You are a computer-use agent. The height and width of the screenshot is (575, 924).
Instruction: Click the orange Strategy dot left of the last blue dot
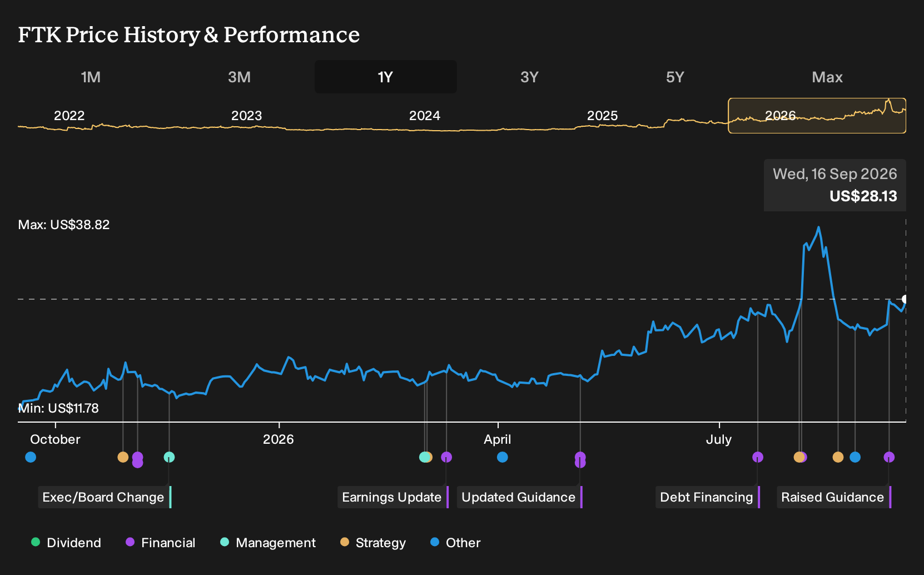pos(838,457)
